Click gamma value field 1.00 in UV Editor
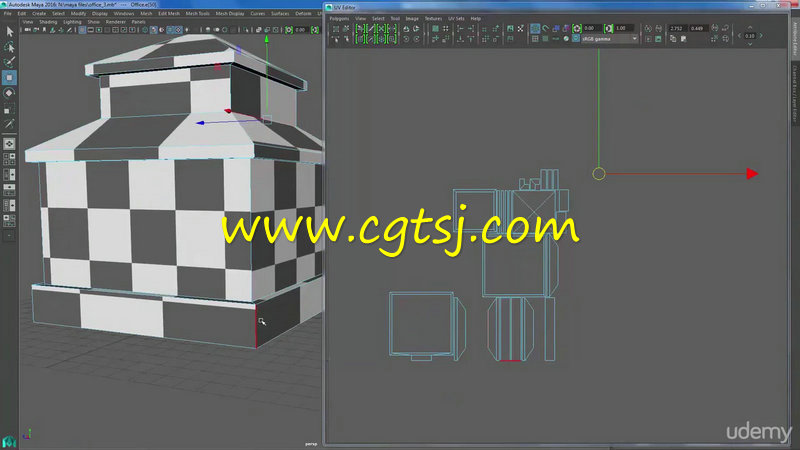Viewport: 800px width, 450px height. pyautogui.click(x=624, y=28)
